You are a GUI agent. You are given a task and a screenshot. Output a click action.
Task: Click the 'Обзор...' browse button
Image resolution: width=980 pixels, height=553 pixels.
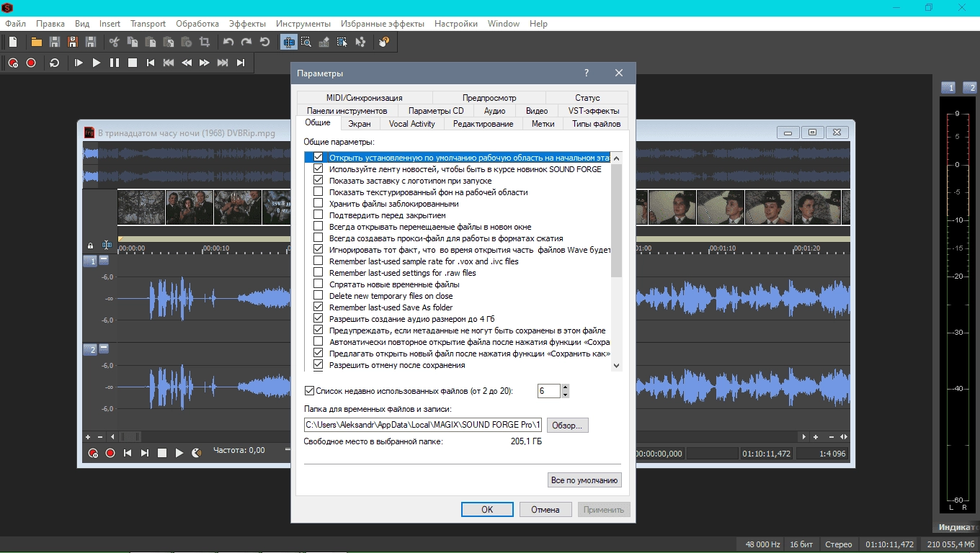click(567, 426)
